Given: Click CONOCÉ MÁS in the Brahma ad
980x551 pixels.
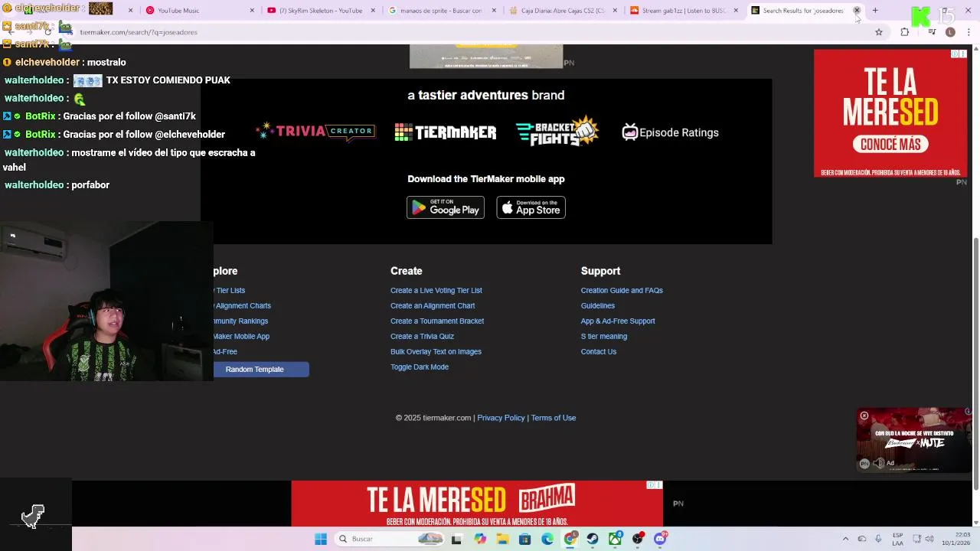Looking at the screenshot, I should (890, 145).
